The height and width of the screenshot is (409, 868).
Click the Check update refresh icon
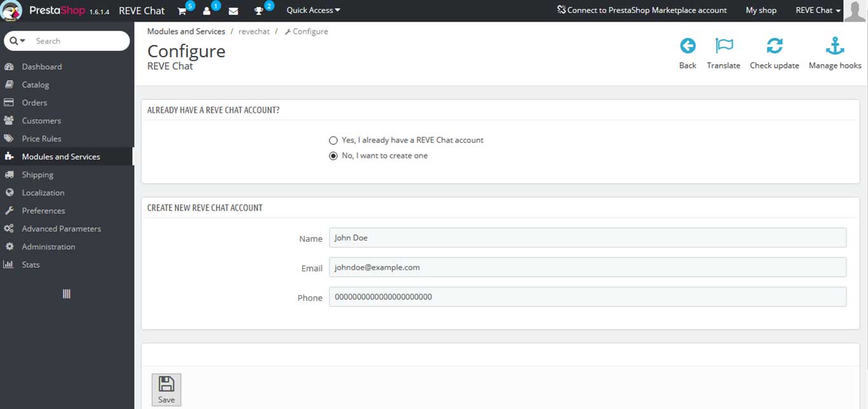click(774, 46)
